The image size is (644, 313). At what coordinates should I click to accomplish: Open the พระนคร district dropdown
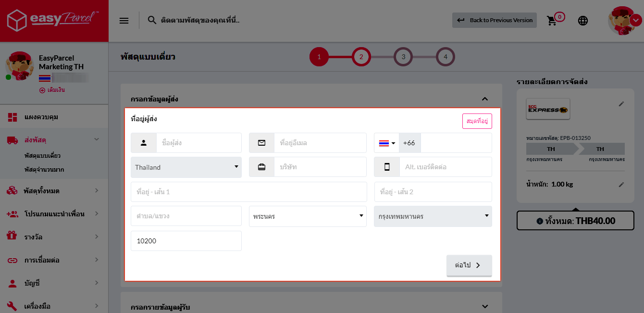coord(308,216)
